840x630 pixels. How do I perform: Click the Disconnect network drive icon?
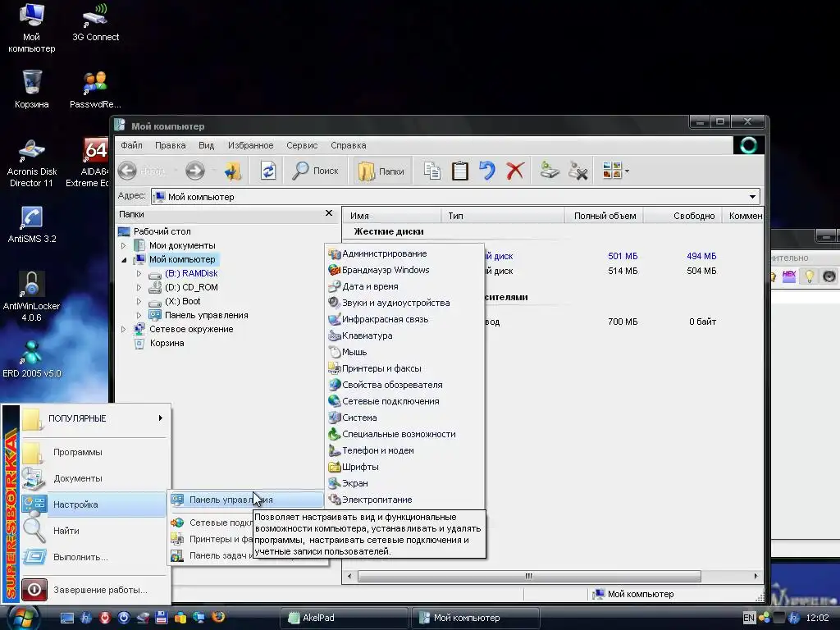(578, 171)
